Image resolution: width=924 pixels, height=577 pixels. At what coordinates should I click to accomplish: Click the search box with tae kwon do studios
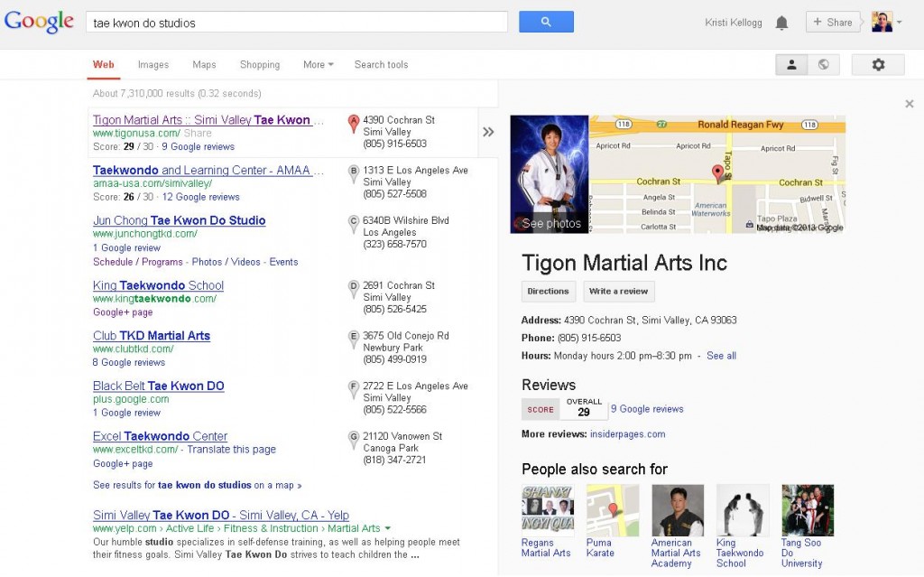[296, 23]
